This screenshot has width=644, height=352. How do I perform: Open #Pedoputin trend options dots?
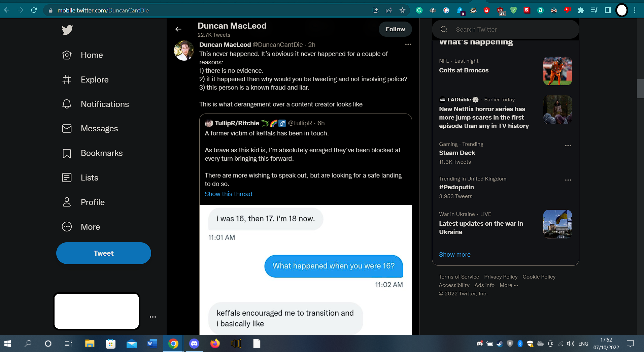(x=568, y=180)
